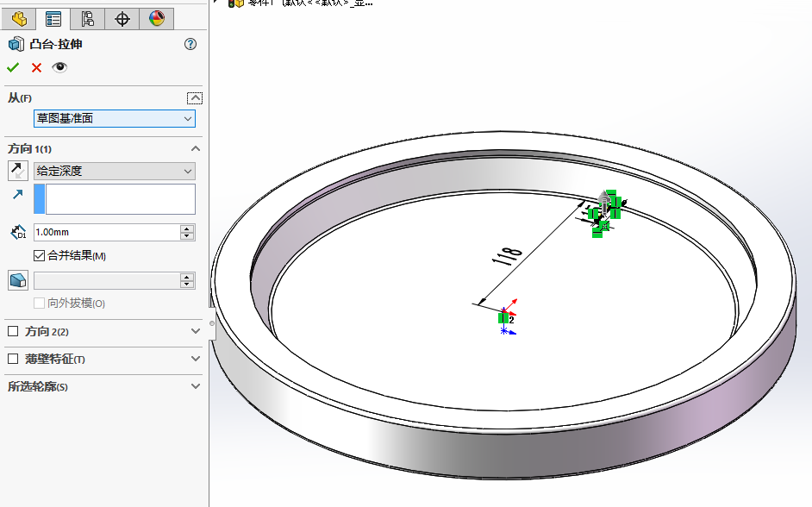The image size is (812, 507).
Task: Confirm the extrude with green checkmark
Action: pos(13,67)
